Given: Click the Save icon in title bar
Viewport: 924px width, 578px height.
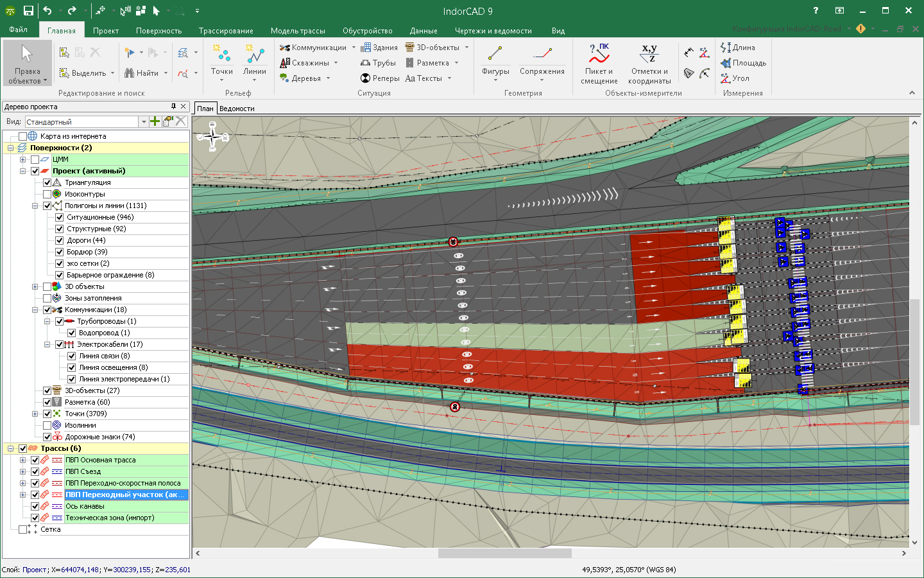Looking at the screenshot, I should click(28, 10).
